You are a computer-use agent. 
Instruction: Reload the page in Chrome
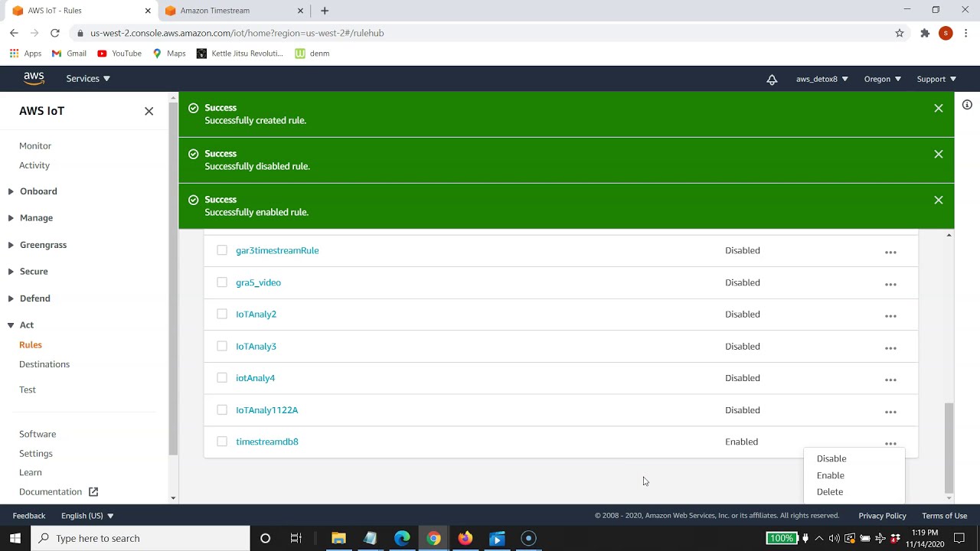coord(55,33)
